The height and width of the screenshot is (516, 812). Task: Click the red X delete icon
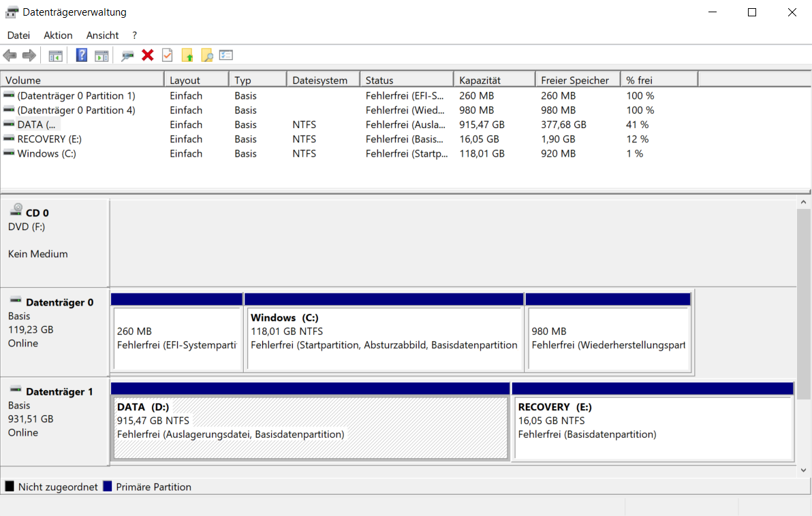pyautogui.click(x=148, y=55)
